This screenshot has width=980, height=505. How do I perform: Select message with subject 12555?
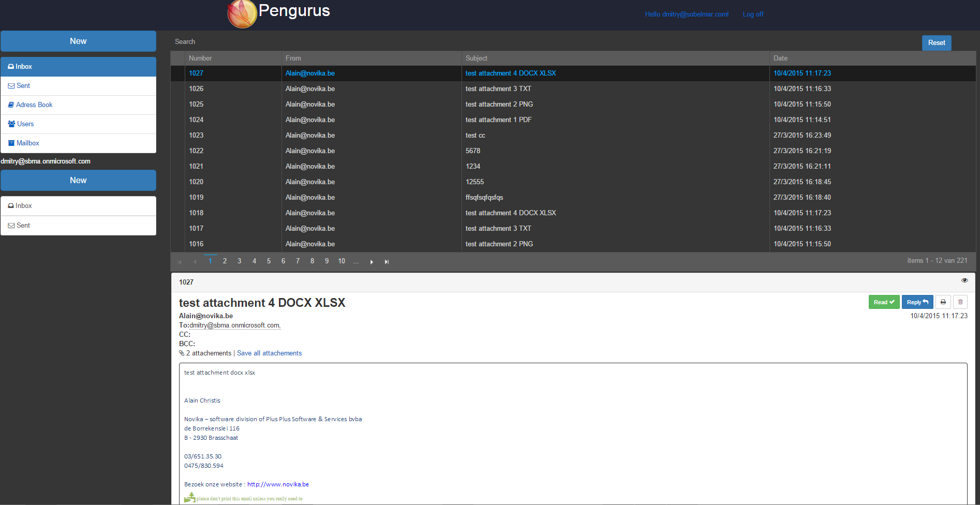coord(573,182)
